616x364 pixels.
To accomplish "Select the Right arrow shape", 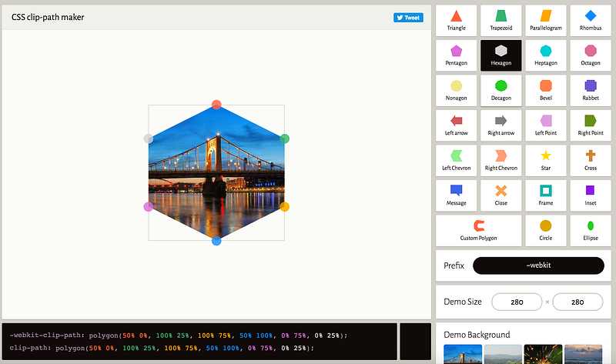I will tap(501, 125).
